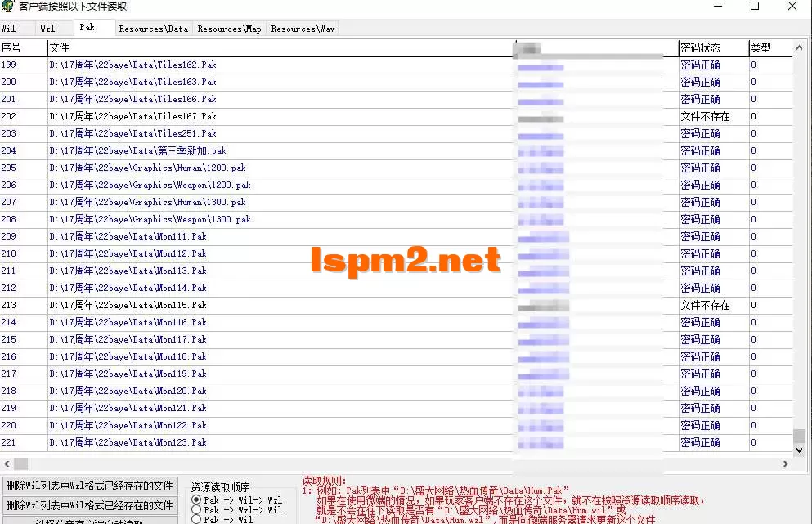Screen dimensions: 812x524
Task: Click sequence number 204 cell
Action: point(9,150)
